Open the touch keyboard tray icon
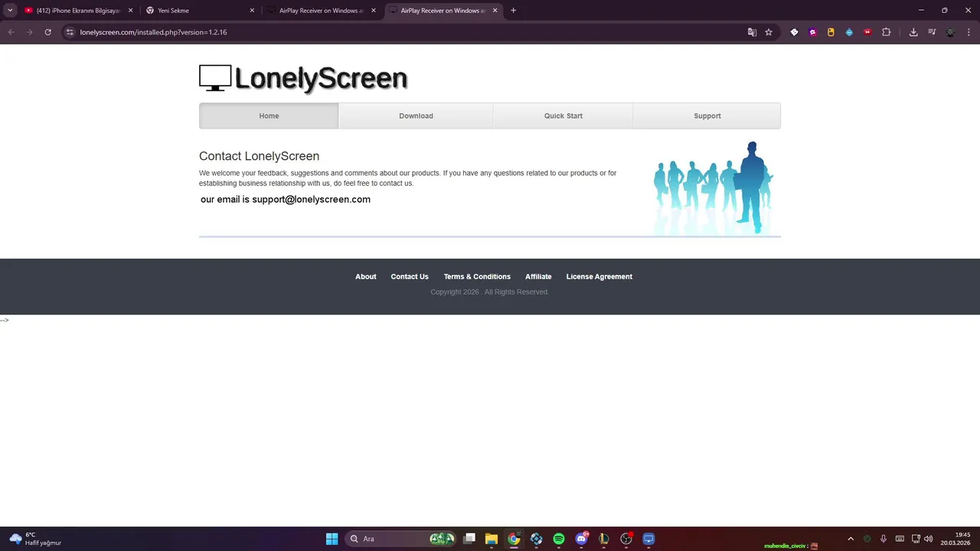The height and width of the screenshot is (551, 980). click(900, 539)
